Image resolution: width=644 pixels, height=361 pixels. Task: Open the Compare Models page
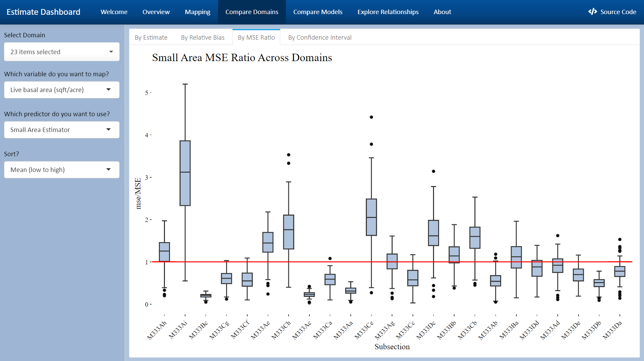tap(318, 12)
